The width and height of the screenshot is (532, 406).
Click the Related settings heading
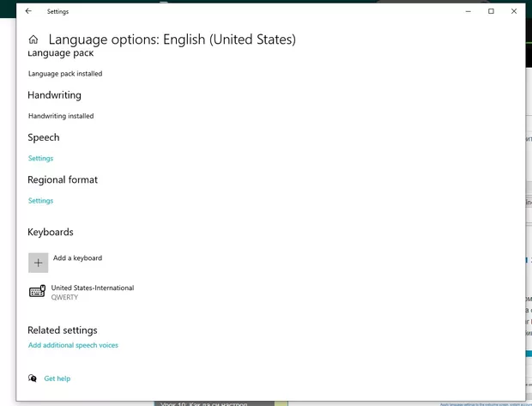(x=63, y=330)
